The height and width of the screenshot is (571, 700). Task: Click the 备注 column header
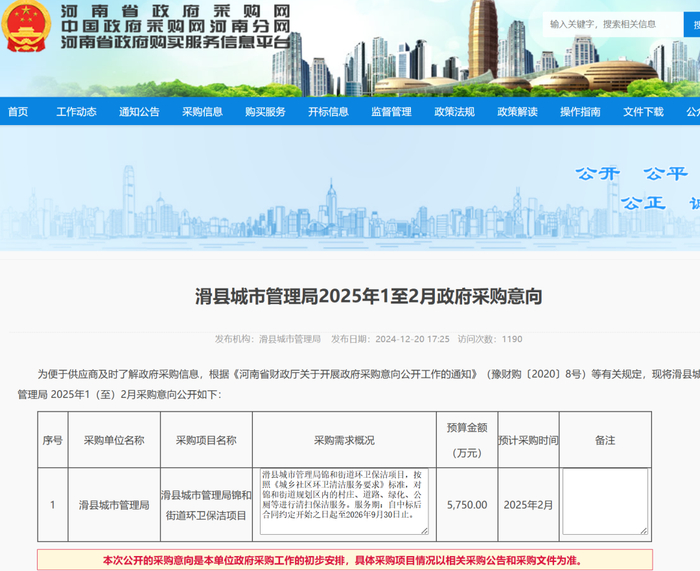[x=605, y=440]
